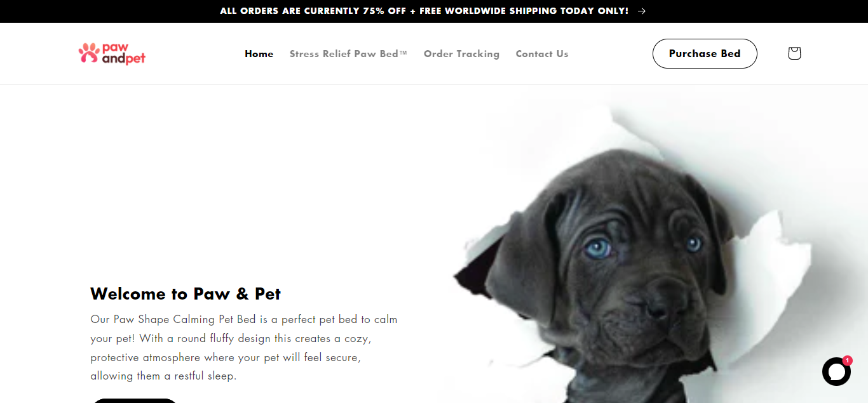Click the 'Welcome to Paw & Pet' heading
This screenshot has width=868, height=403.
186,294
